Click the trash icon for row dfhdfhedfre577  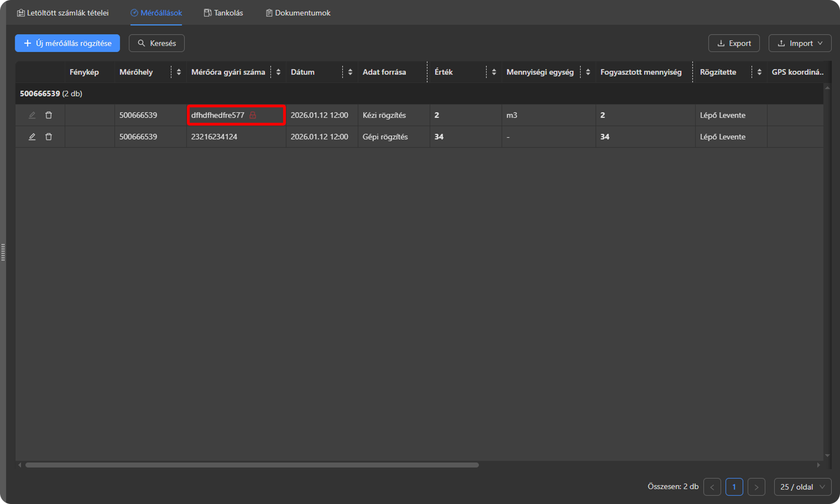coord(48,115)
